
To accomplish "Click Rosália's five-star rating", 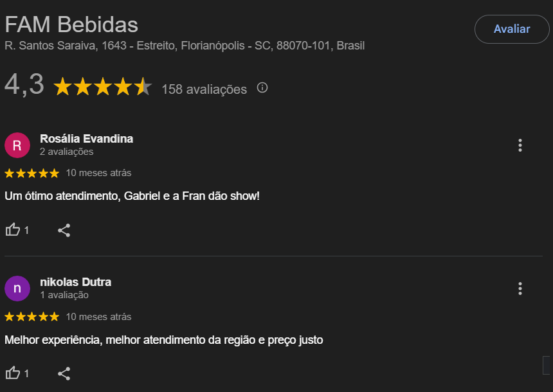I will click(32, 173).
